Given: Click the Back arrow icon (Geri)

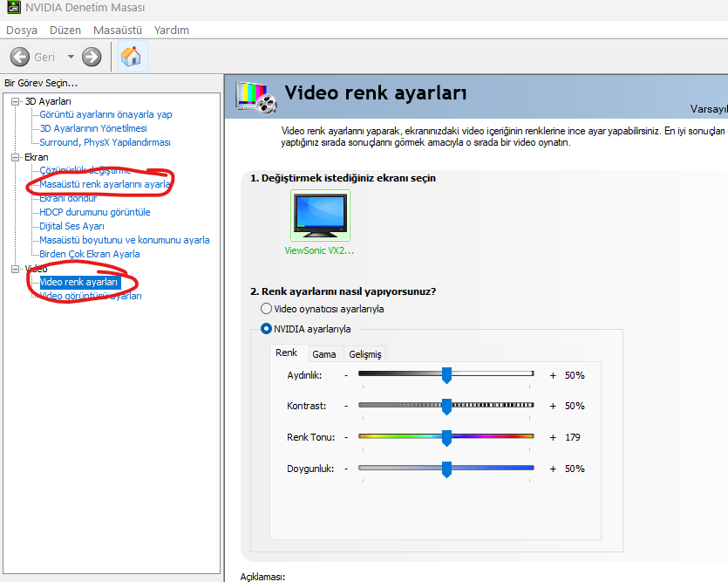Looking at the screenshot, I should click(x=20, y=57).
